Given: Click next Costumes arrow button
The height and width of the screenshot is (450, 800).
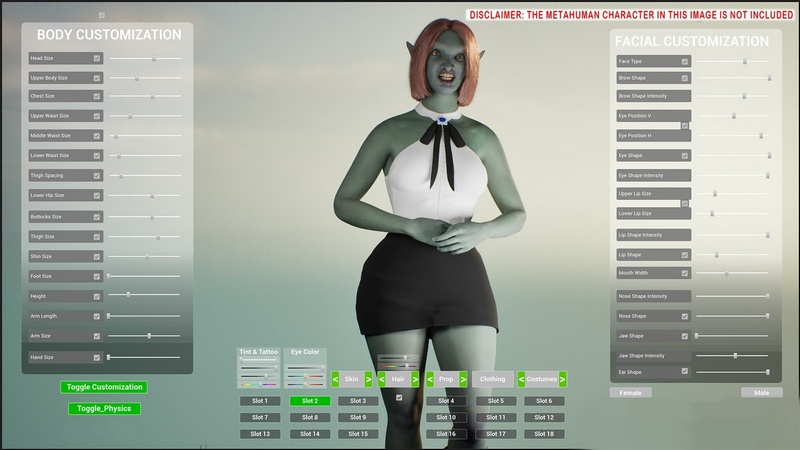Looking at the screenshot, I should click(x=563, y=380).
